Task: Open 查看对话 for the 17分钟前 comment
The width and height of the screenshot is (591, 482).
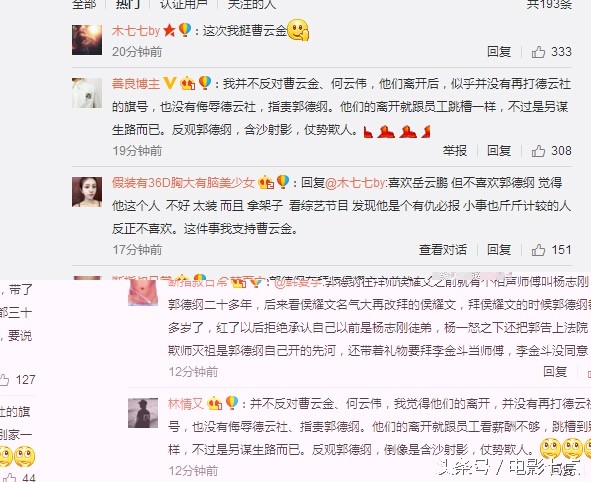Action: point(443,249)
